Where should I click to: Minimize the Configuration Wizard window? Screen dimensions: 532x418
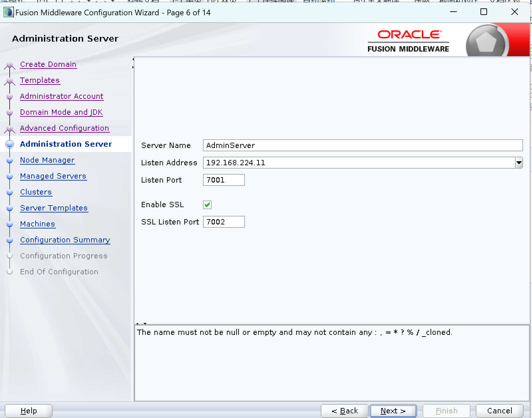click(x=453, y=12)
